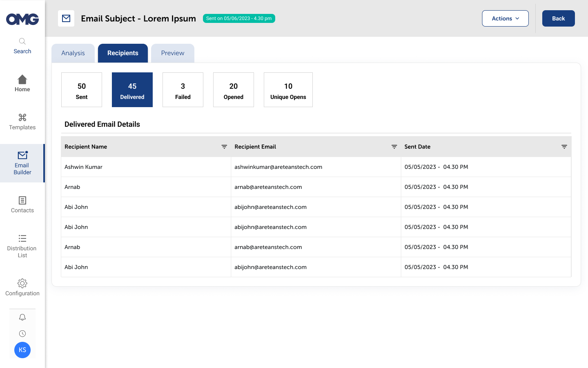588x368 pixels.
Task: Select the 10 Unique Opens card
Action: tap(288, 90)
